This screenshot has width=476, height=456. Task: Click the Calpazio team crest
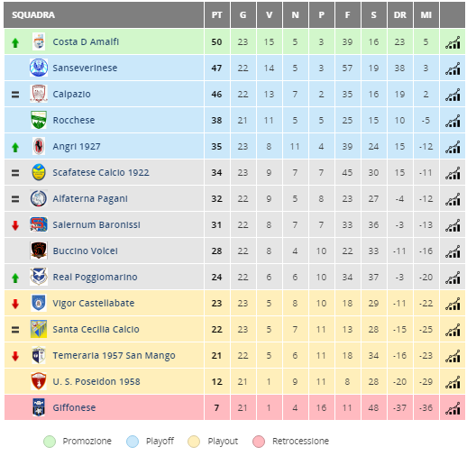coord(39,94)
